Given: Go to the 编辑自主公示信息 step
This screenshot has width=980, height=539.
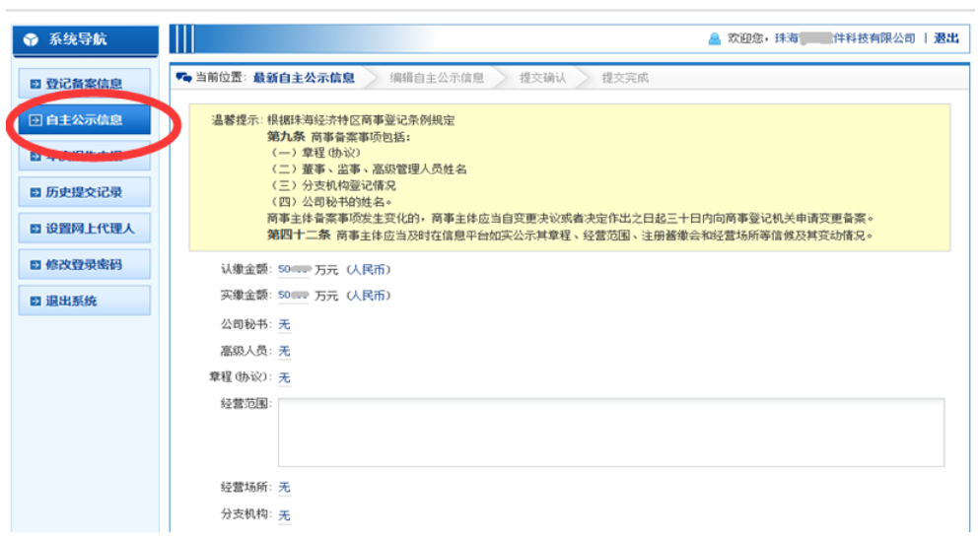Looking at the screenshot, I should 436,78.
